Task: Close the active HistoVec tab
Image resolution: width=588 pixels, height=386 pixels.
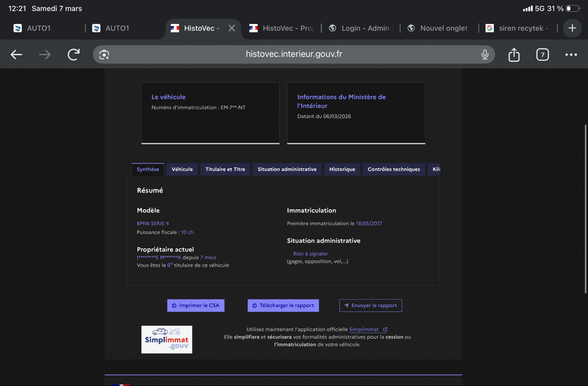Action: pyautogui.click(x=232, y=28)
